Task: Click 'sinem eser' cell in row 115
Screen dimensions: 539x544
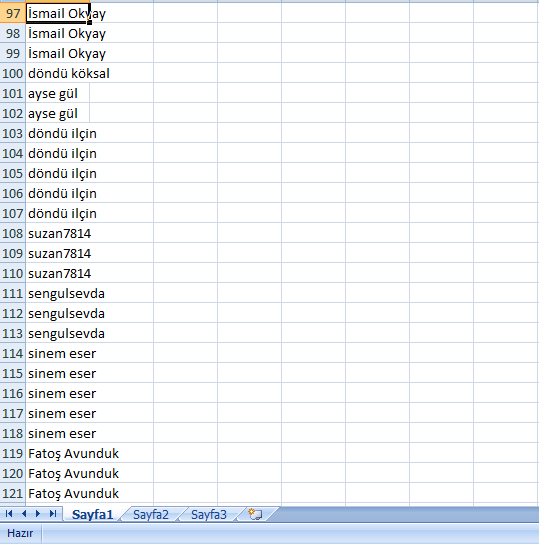Action: tap(58, 373)
